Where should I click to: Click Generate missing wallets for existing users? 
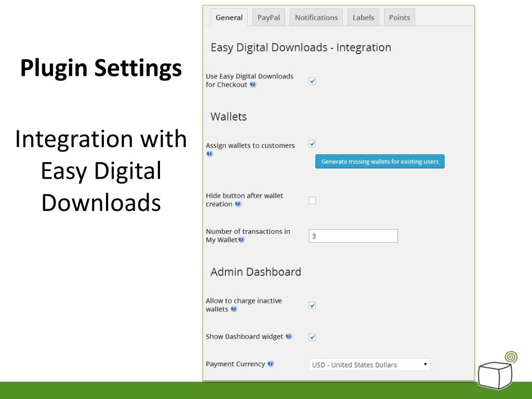coord(380,162)
